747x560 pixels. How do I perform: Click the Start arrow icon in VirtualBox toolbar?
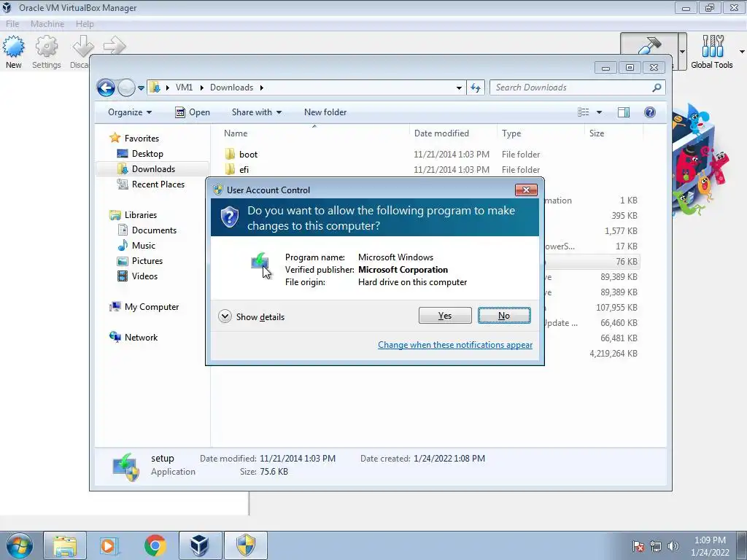[x=115, y=46]
